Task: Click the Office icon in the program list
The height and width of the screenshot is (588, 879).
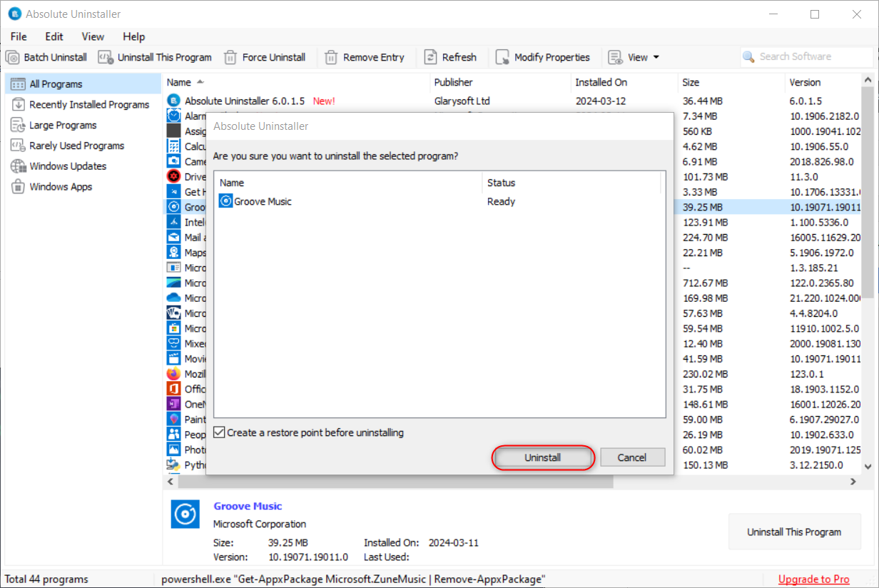Action: [x=173, y=389]
